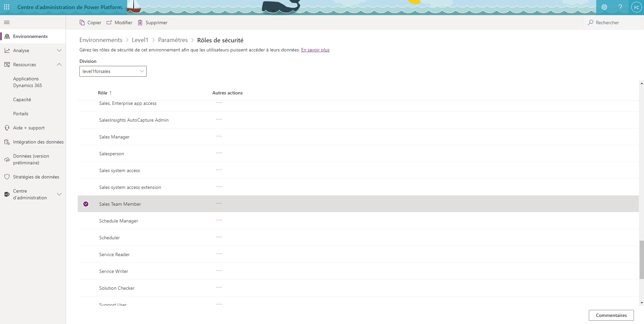644x324 pixels.
Task: Click the Paramètres breadcrumb link
Action: tap(173, 40)
